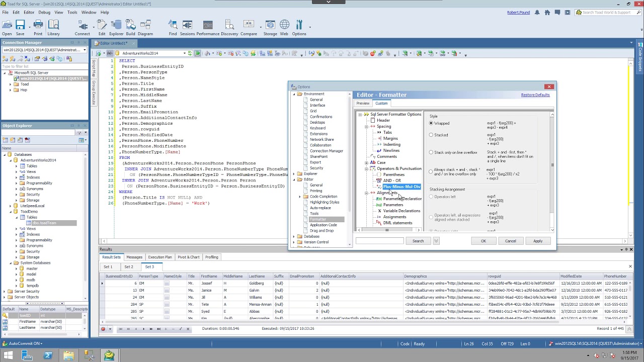Viewport: 644px width, 362px height.
Task: Click the red stop record button in results navigator
Action: (103, 329)
